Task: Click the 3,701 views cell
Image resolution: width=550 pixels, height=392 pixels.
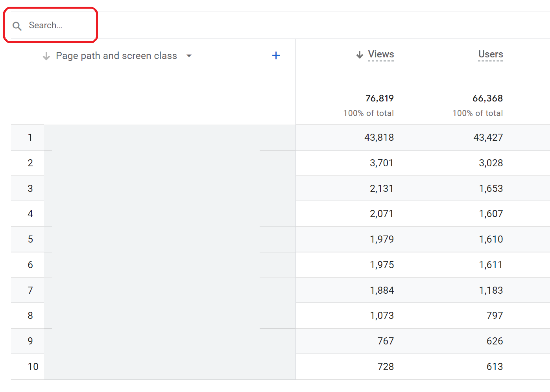Action: (x=382, y=163)
